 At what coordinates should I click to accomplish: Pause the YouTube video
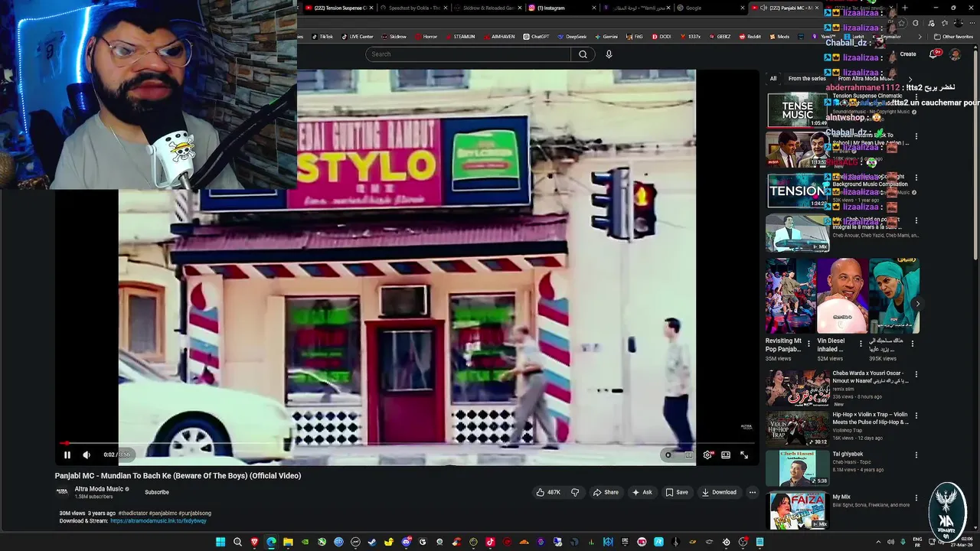(67, 455)
